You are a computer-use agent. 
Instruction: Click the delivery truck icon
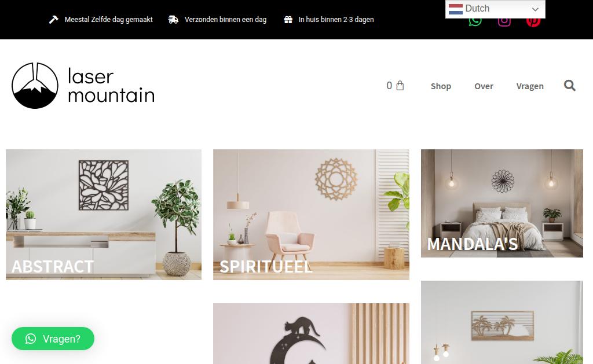[173, 20]
